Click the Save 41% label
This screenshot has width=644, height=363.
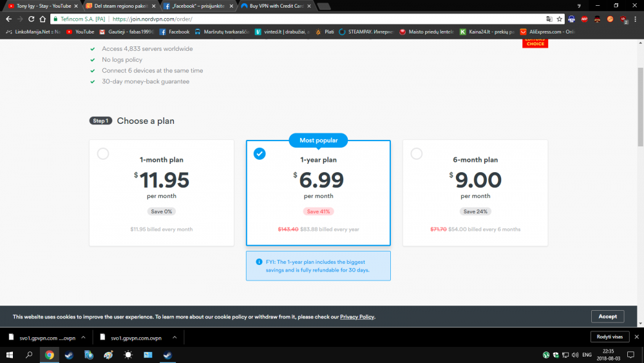318,211
